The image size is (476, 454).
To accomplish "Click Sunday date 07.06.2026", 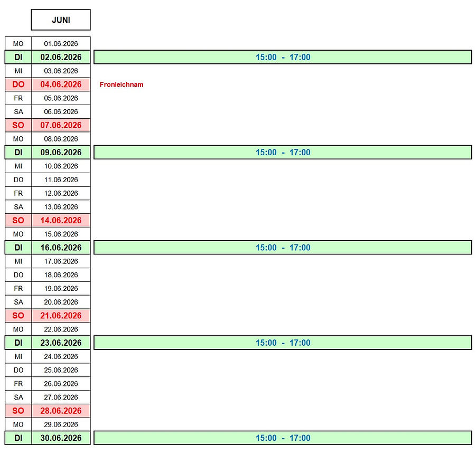I will point(61,125).
